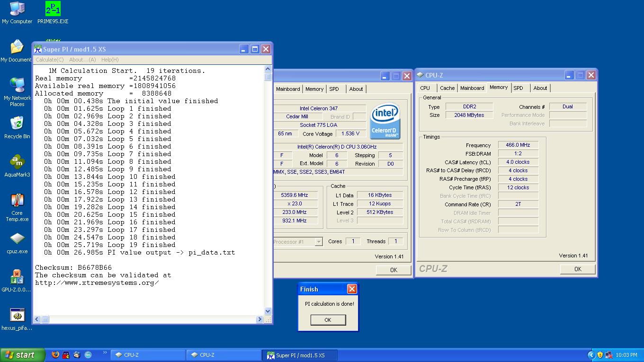Click Super PI vertical scrollbar down arrow

tap(268, 311)
